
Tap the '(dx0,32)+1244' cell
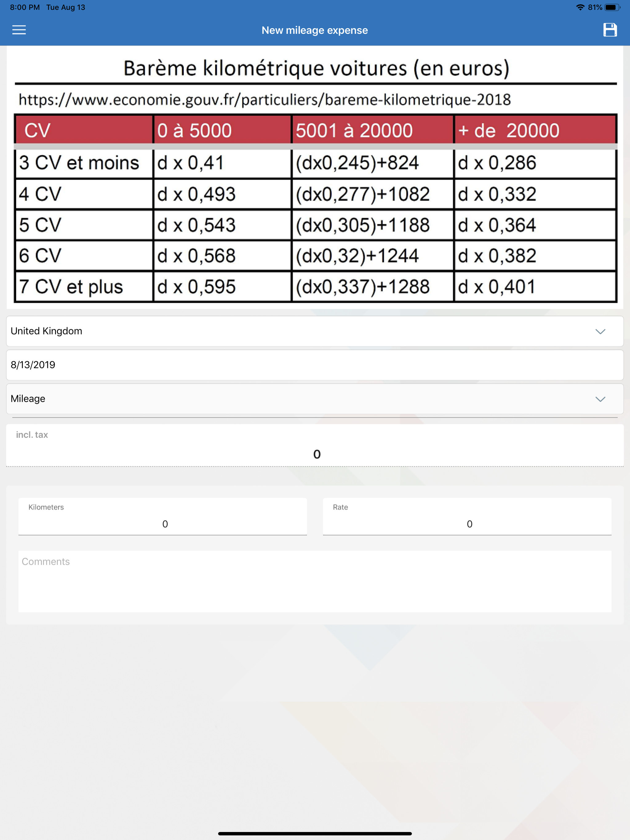[x=373, y=256]
